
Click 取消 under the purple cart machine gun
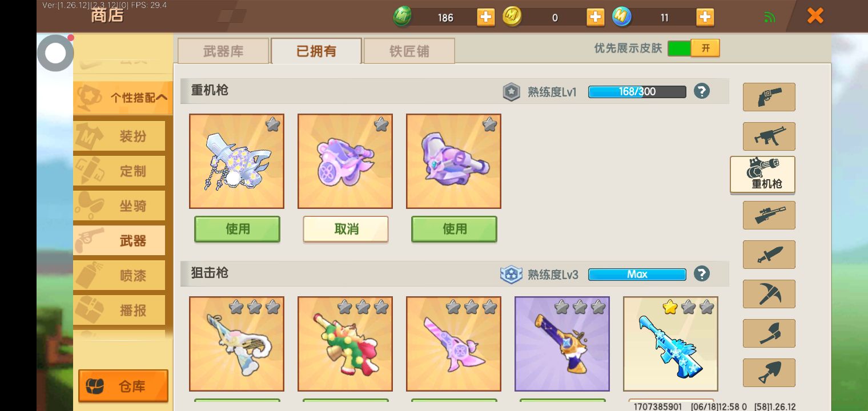pos(345,229)
